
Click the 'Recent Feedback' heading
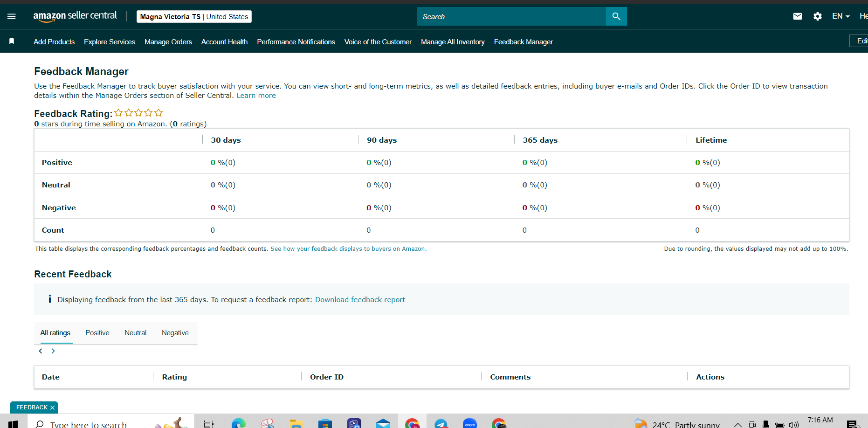pyautogui.click(x=73, y=274)
